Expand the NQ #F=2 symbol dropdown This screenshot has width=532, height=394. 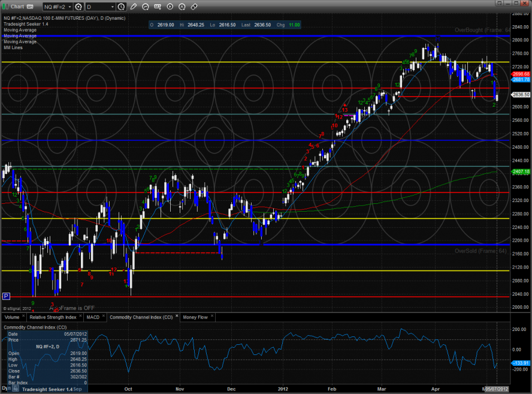(68, 7)
